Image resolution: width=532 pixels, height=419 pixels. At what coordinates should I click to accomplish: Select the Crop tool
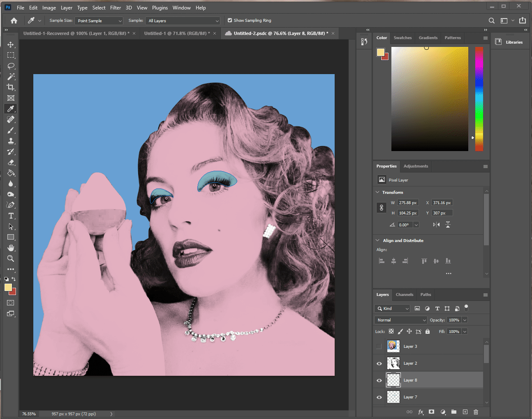coord(11,87)
